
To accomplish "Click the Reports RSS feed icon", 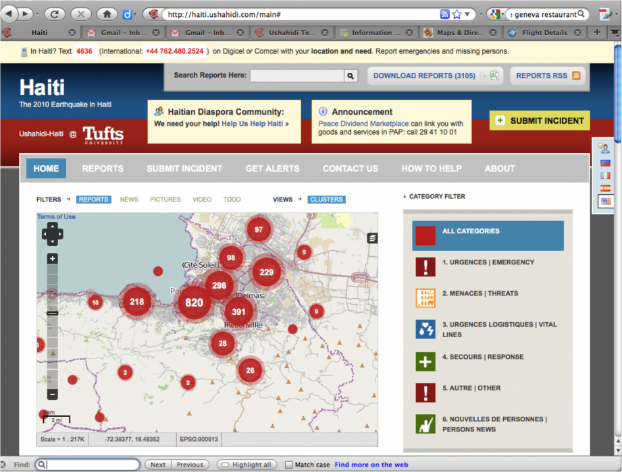I will 576,75.
